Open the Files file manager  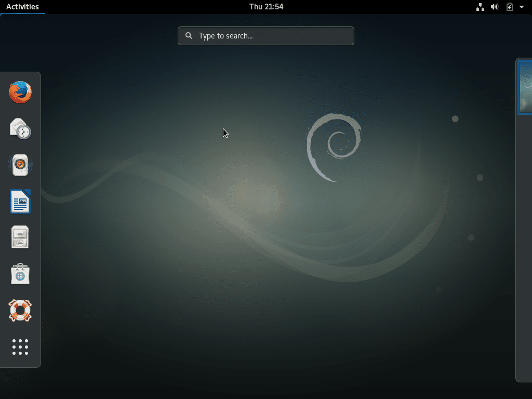[20, 237]
